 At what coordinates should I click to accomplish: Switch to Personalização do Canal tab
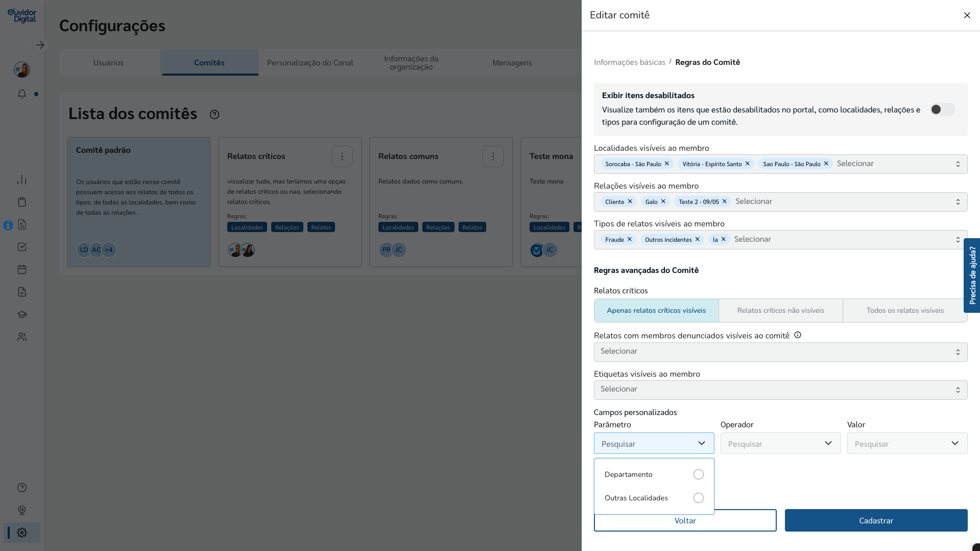click(310, 62)
